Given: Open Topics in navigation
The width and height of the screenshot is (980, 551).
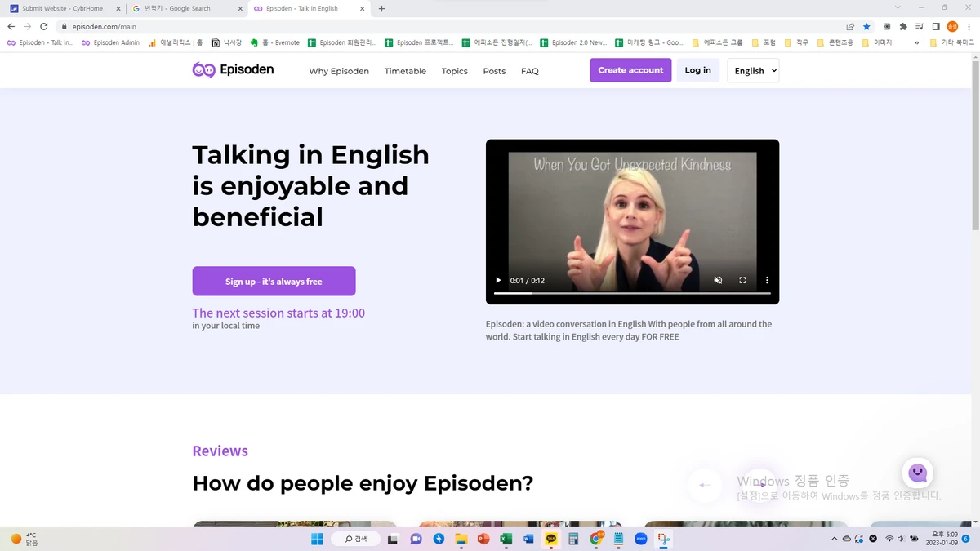Looking at the screenshot, I should tap(454, 71).
